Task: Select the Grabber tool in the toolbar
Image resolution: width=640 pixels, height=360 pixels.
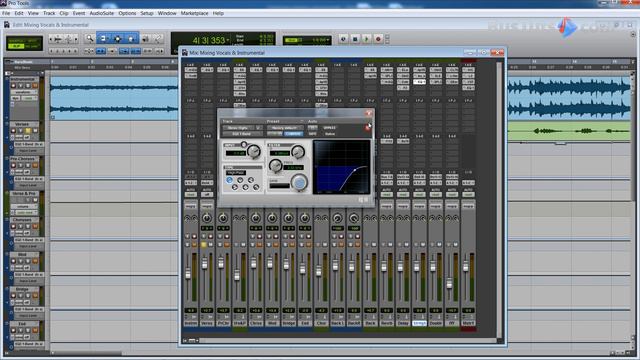Action: [x=131, y=39]
